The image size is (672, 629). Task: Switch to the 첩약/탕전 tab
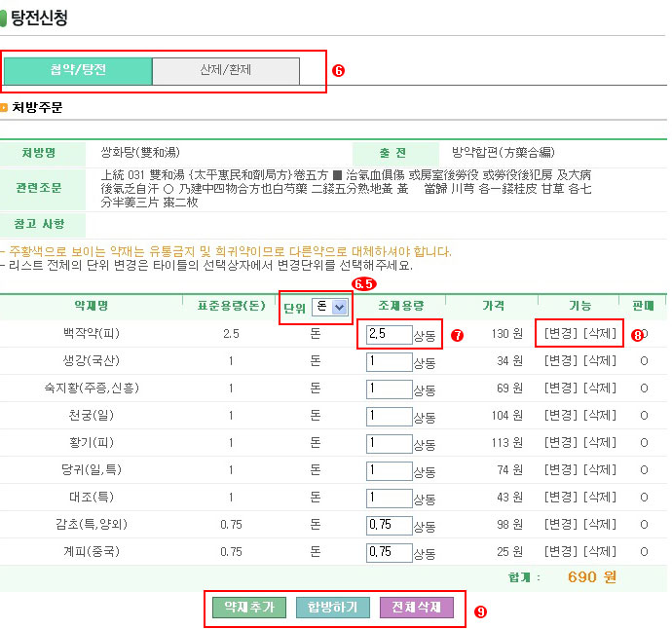(x=78, y=71)
